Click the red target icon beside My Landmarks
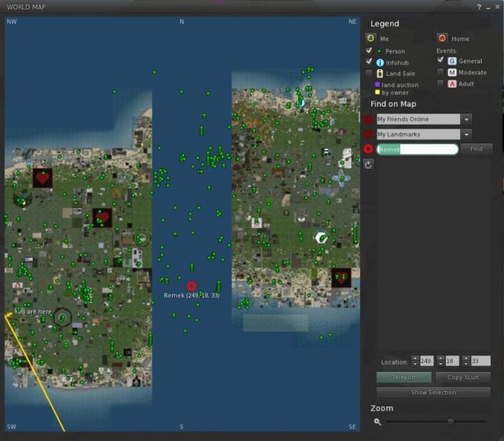 [x=369, y=134]
